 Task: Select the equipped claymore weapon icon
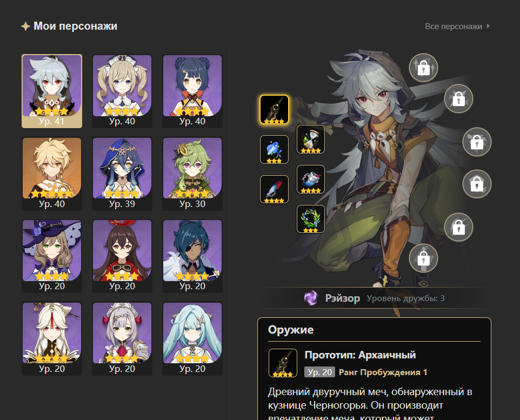click(x=274, y=110)
